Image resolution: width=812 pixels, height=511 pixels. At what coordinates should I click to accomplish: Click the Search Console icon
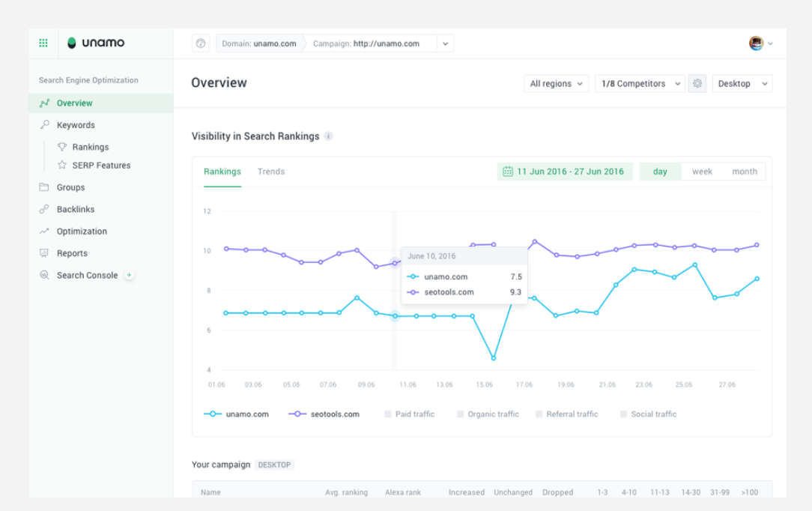44,275
